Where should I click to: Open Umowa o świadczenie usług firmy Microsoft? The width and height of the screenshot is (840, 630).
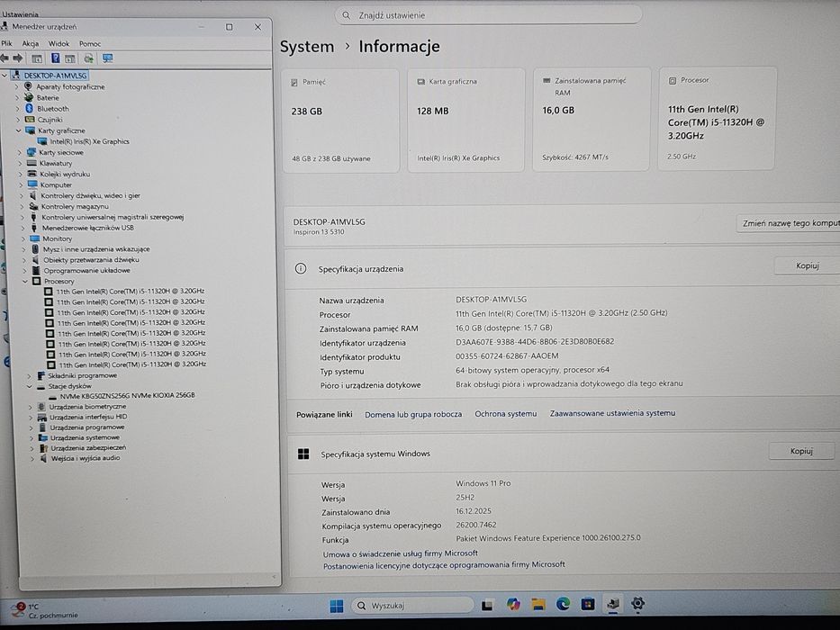tap(400, 553)
